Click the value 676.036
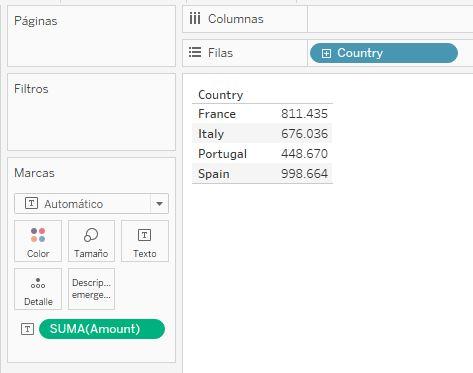473x373 pixels. (304, 134)
